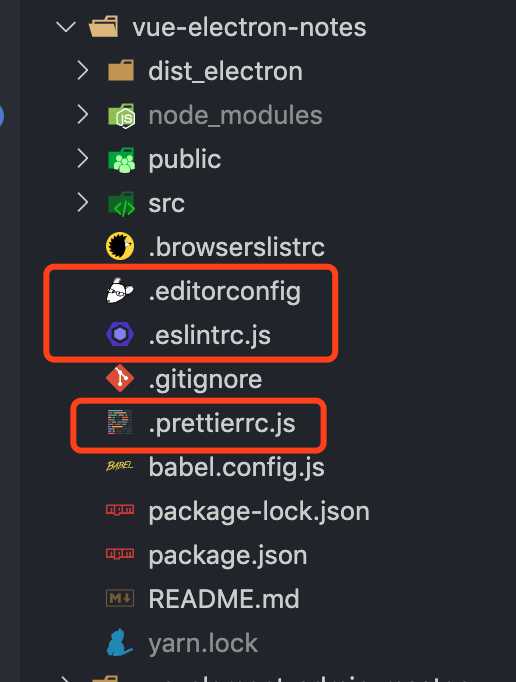Click the src code folder icon
The width and height of the screenshot is (516, 682).
pos(121,204)
